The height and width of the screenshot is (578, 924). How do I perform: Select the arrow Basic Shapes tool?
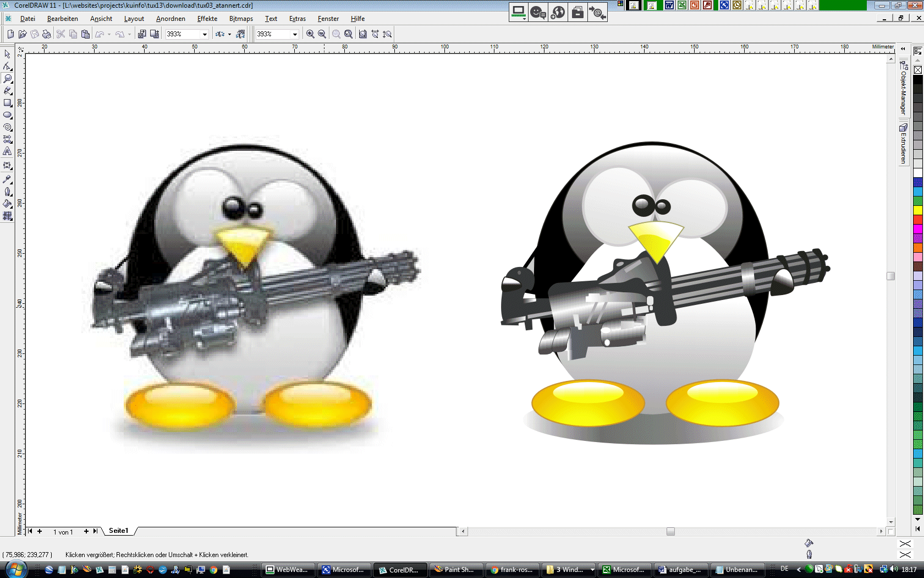(7, 139)
